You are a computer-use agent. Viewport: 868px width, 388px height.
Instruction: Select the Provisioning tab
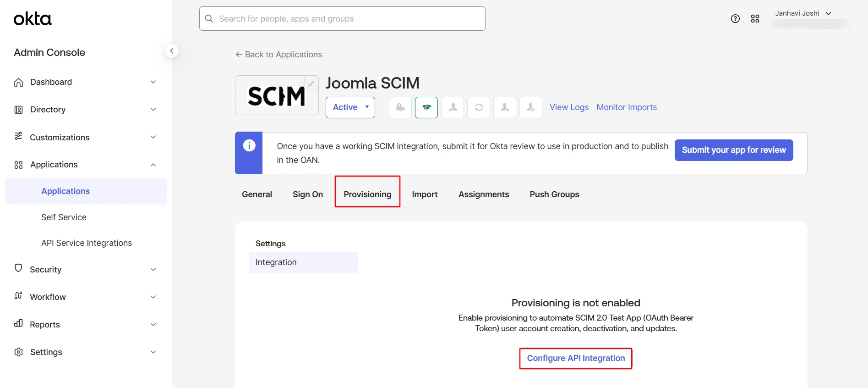click(x=367, y=194)
